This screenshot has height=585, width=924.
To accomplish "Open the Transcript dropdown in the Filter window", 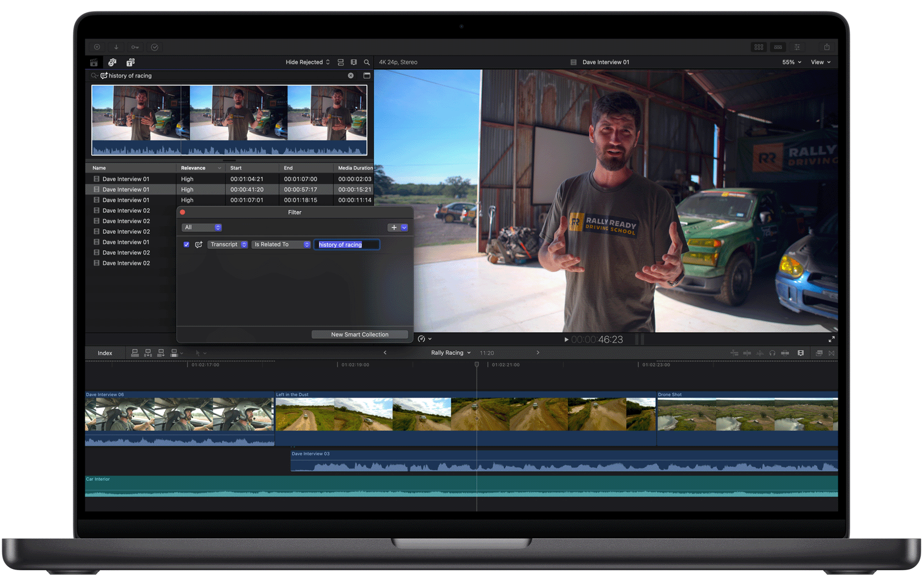I will (x=228, y=244).
